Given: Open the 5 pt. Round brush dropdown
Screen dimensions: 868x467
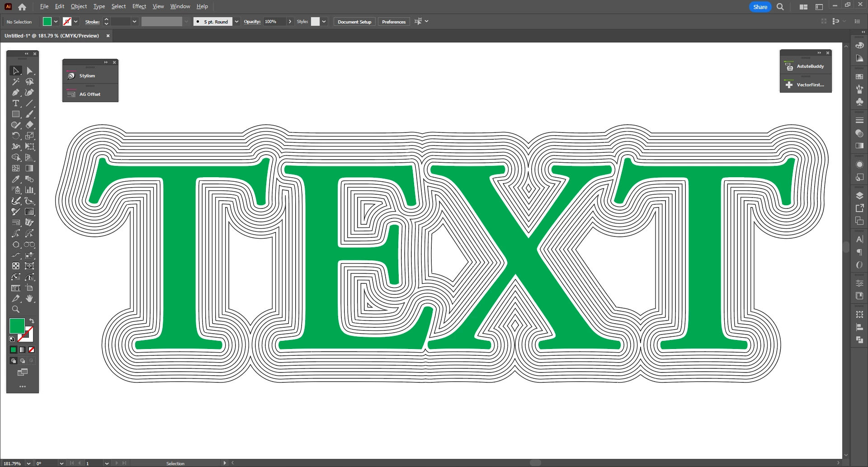Looking at the screenshot, I should point(236,22).
